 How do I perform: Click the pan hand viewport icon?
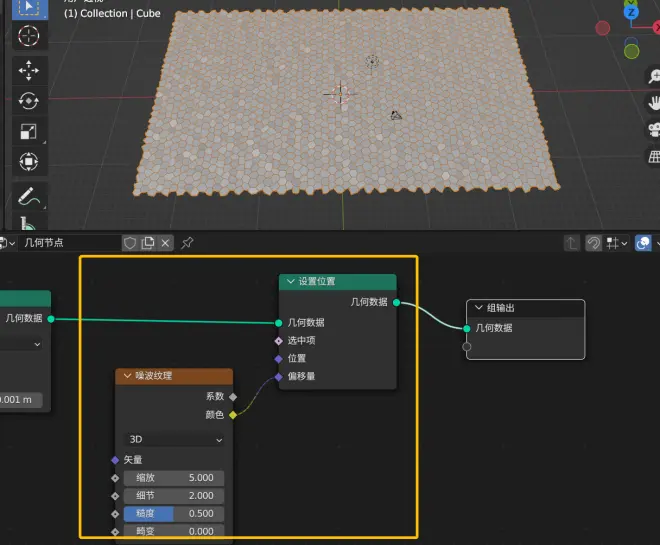click(x=654, y=103)
